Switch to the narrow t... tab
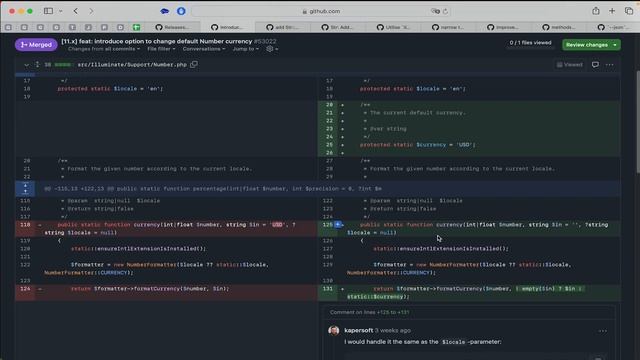 tap(448, 27)
